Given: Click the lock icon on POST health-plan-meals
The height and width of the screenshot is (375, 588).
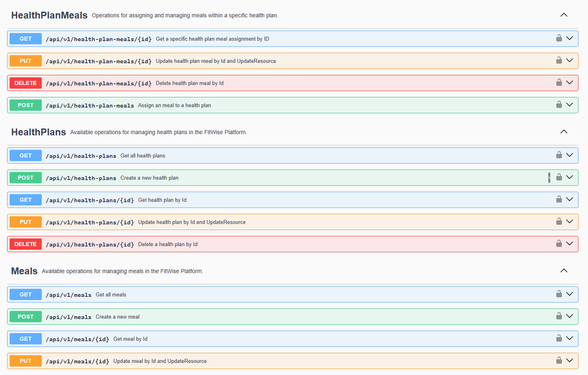Looking at the screenshot, I should tap(559, 105).
